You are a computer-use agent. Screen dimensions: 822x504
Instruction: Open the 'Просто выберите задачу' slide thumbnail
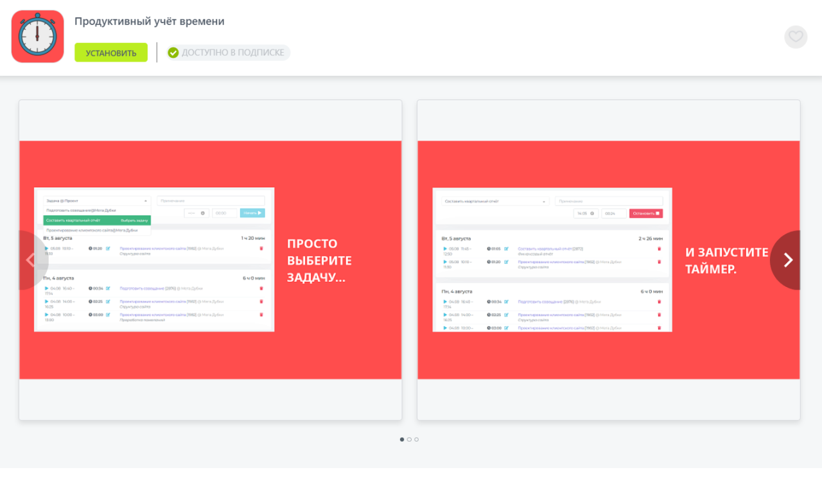211,260
